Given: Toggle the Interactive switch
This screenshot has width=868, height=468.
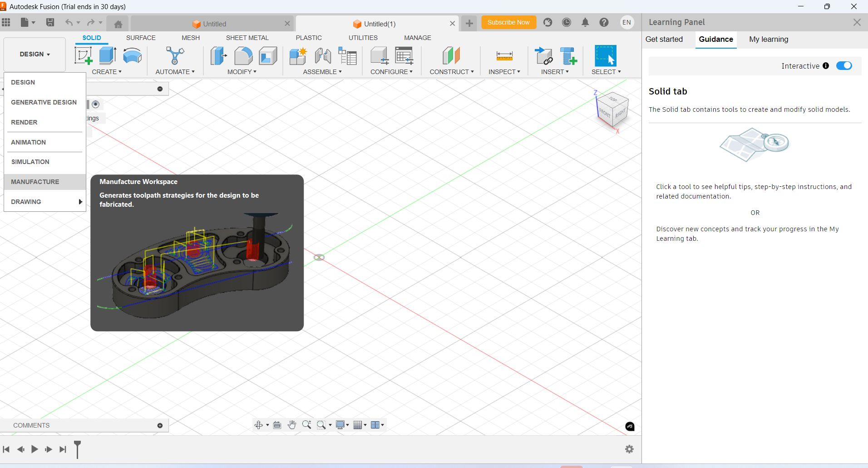Looking at the screenshot, I should (x=844, y=66).
